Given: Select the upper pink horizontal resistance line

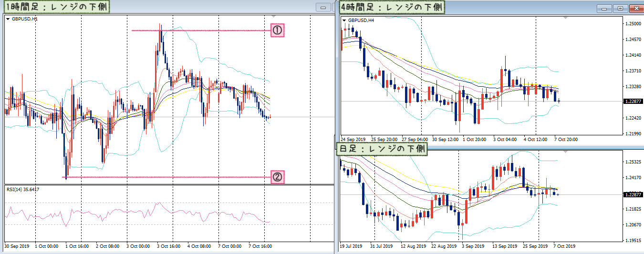Looking at the screenshot, I should click(x=201, y=30).
